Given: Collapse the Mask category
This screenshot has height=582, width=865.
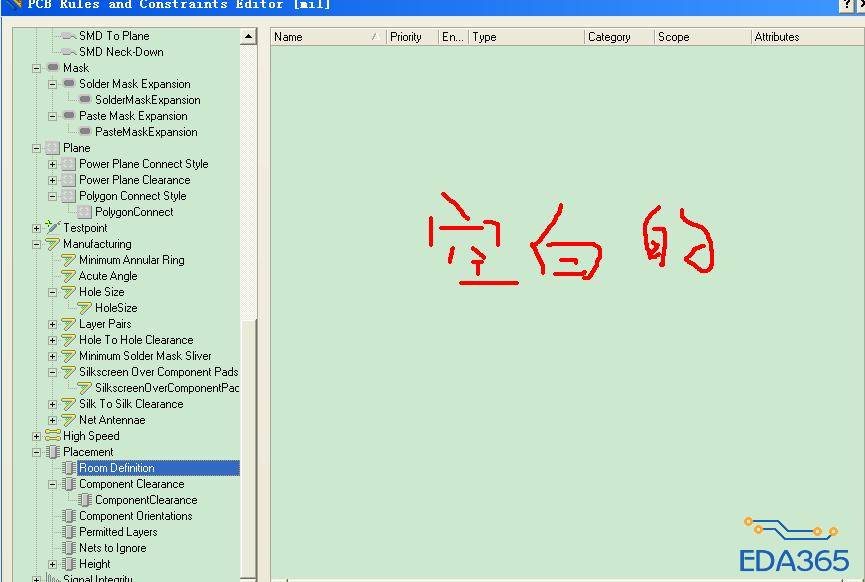Looking at the screenshot, I should tap(36, 68).
